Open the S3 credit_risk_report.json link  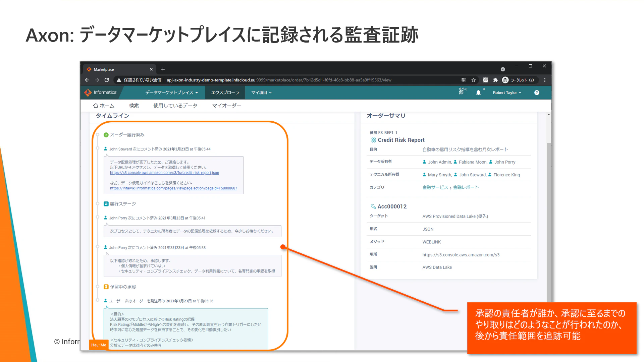click(164, 173)
